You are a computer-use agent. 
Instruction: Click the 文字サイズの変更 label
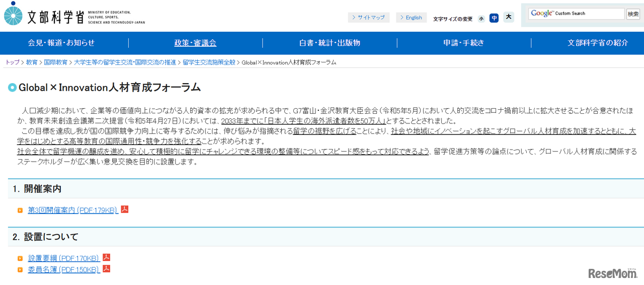(x=453, y=19)
